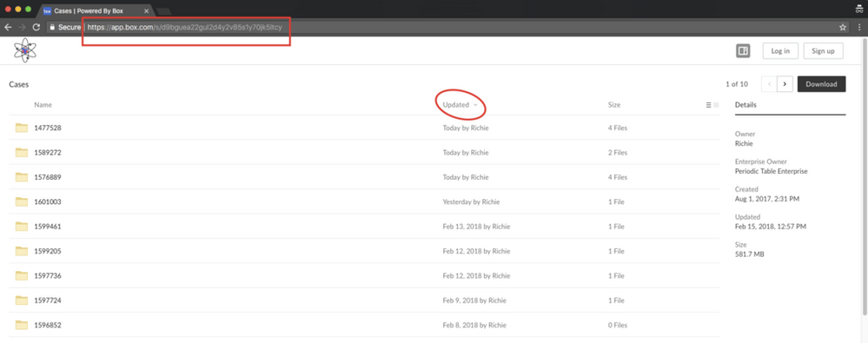Image resolution: width=868 pixels, height=343 pixels.
Task: Go to next page arrow
Action: click(x=785, y=84)
